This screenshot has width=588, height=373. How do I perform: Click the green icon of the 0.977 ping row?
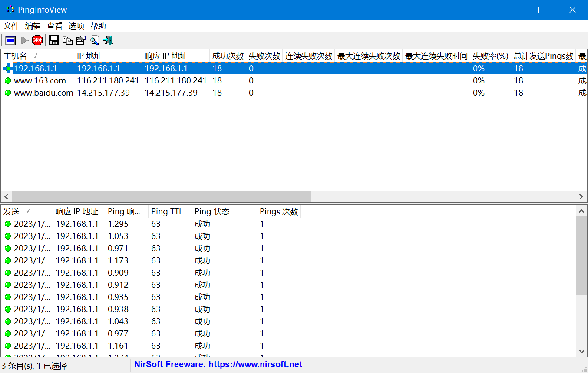pyautogui.click(x=8, y=333)
